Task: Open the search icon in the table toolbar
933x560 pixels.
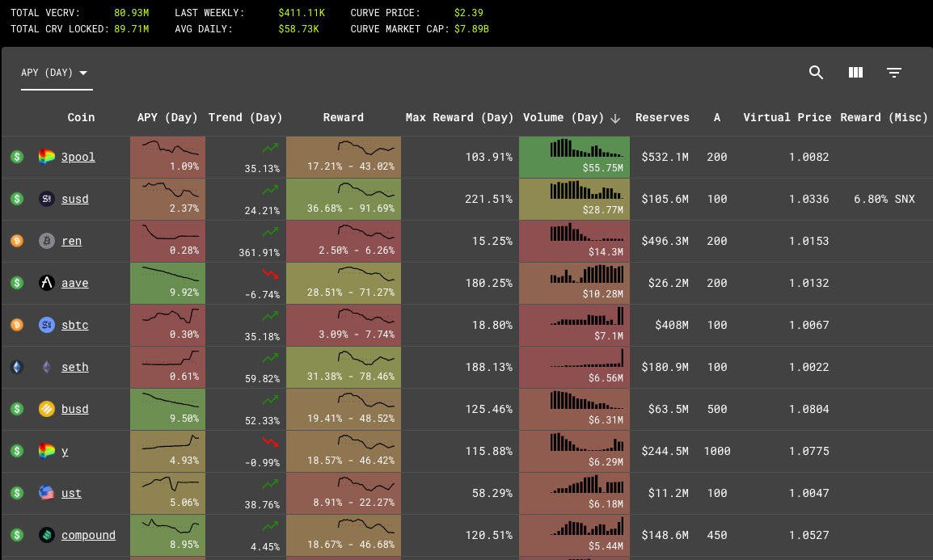Action: (x=816, y=73)
